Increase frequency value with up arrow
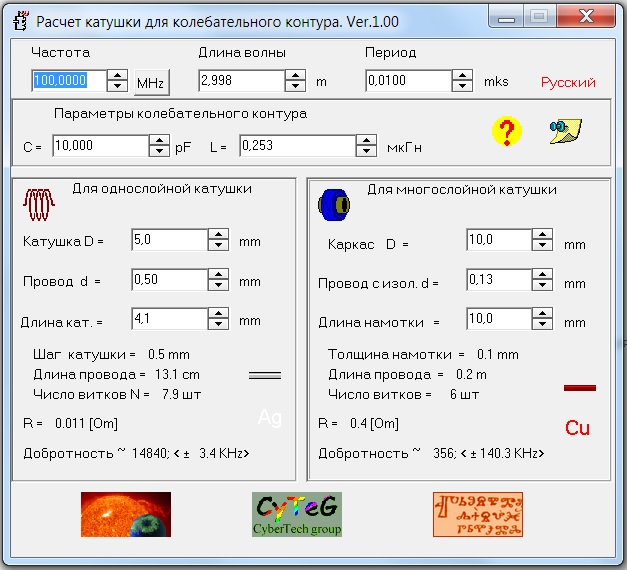Screen dimensions: 627x570 click(x=118, y=76)
